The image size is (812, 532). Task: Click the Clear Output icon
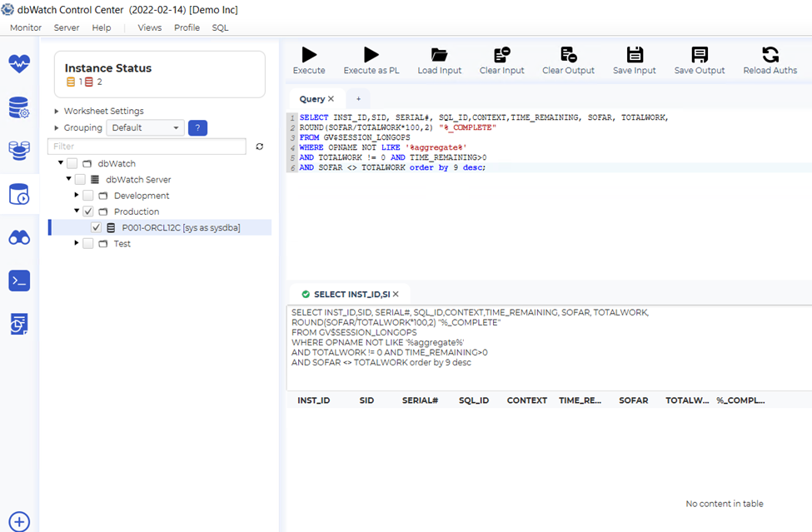click(x=568, y=54)
